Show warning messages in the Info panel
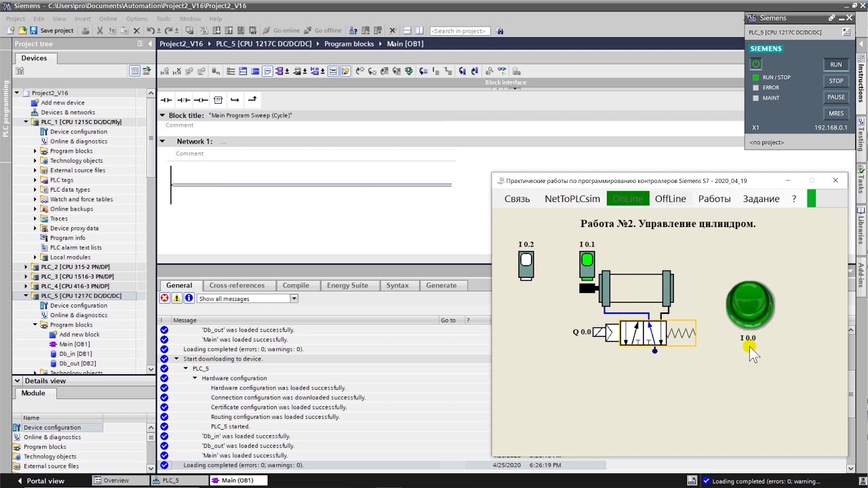The width and height of the screenshot is (868, 488). 177,298
